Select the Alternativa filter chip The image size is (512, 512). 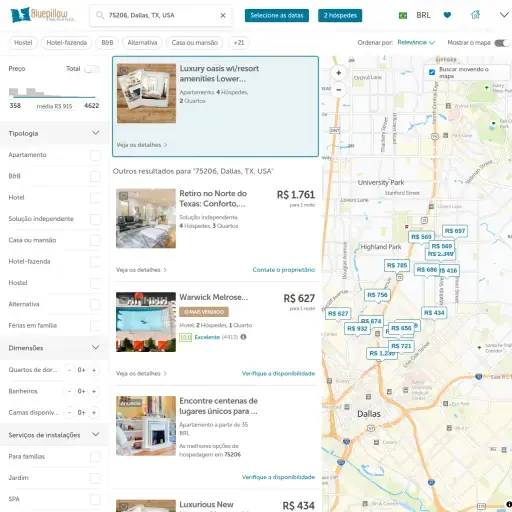[142, 43]
